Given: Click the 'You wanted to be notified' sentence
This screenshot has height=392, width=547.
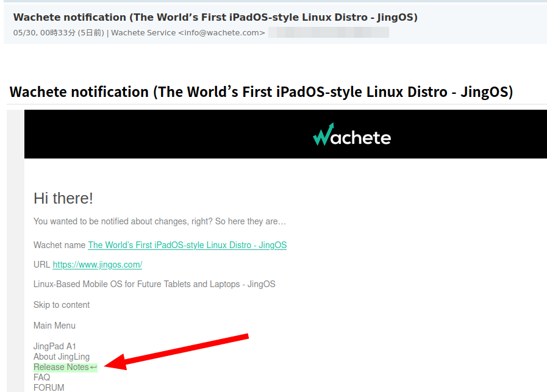Looking at the screenshot, I should point(160,221).
